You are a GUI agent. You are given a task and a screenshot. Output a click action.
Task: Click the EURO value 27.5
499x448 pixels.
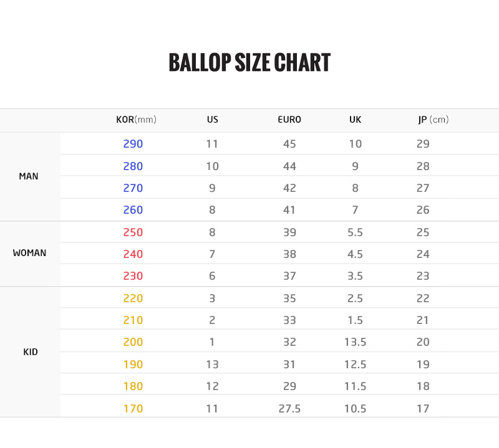point(289,409)
